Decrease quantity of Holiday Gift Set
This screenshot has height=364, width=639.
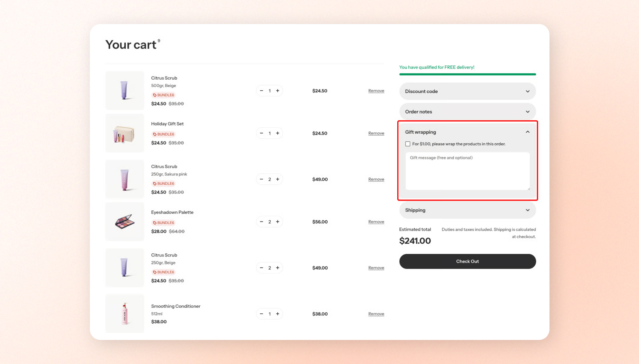pos(261,133)
